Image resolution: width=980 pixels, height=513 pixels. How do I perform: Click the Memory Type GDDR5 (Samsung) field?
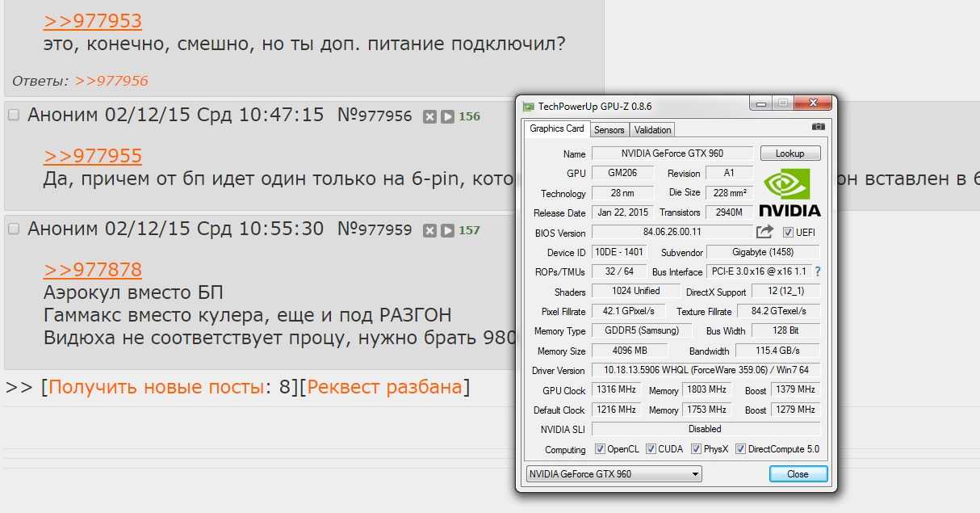(x=642, y=330)
